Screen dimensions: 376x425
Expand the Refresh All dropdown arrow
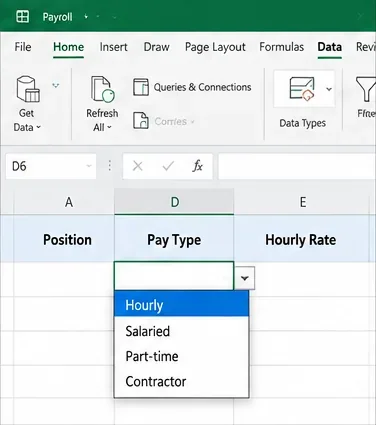pos(109,127)
